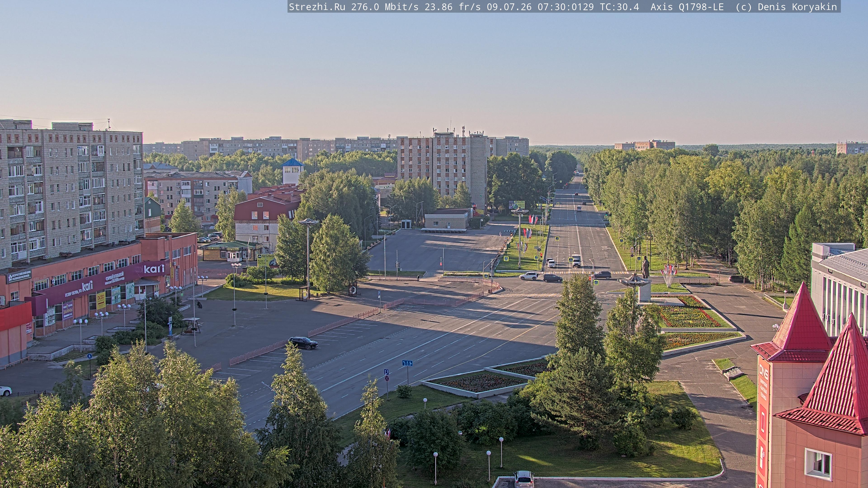Click the "Strezhi.Ru" overlay text
This screenshot has height=488, width=868.
point(317,7)
